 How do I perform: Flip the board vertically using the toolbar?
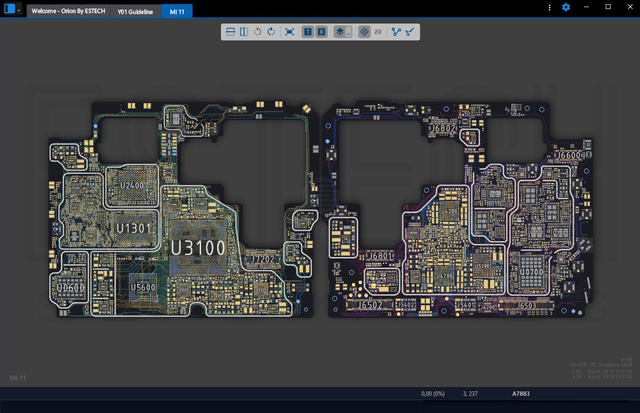coord(229,32)
